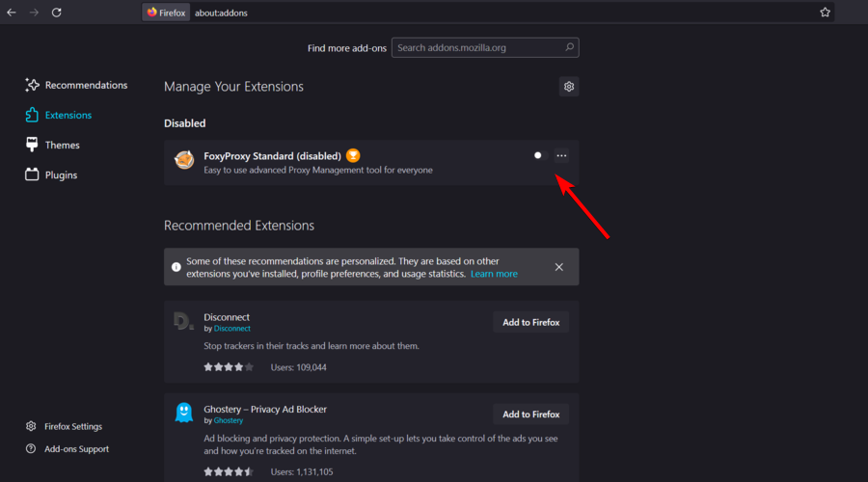Screen dimensions: 868x482
Task: Click the Firefox Settings gear icon
Action: 31,426
